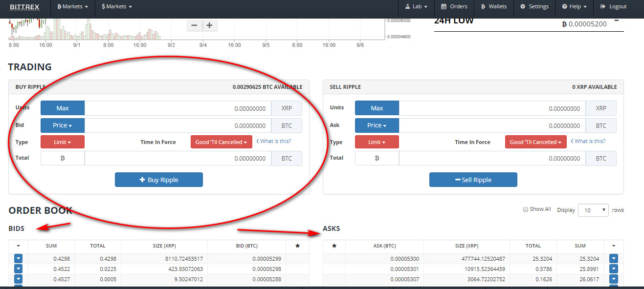Click Logout
Image resolution: width=644 pixels, height=289 pixels.
pos(613,7)
